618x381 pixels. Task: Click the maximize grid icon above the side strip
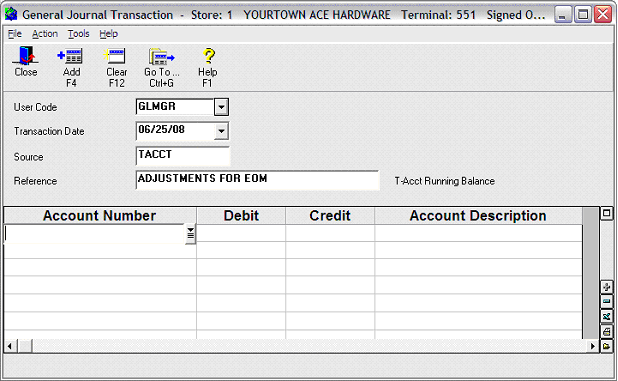pos(607,214)
